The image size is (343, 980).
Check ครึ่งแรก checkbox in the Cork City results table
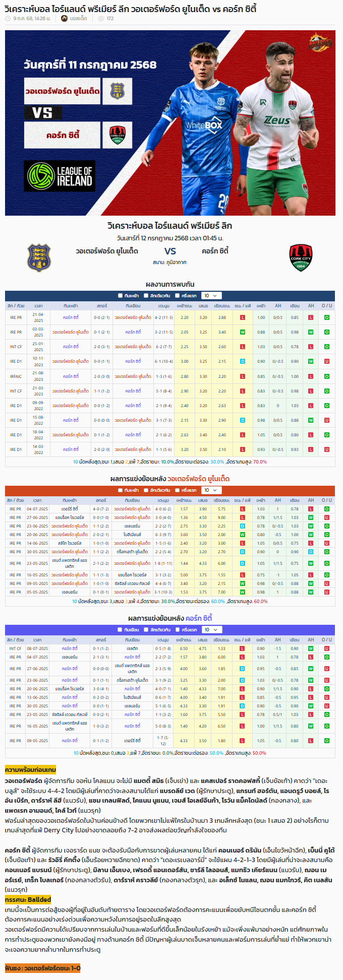coord(178,630)
